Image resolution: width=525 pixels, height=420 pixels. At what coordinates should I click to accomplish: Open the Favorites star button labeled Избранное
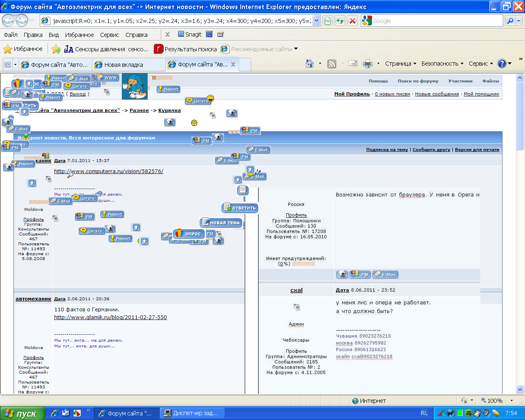click(x=23, y=49)
